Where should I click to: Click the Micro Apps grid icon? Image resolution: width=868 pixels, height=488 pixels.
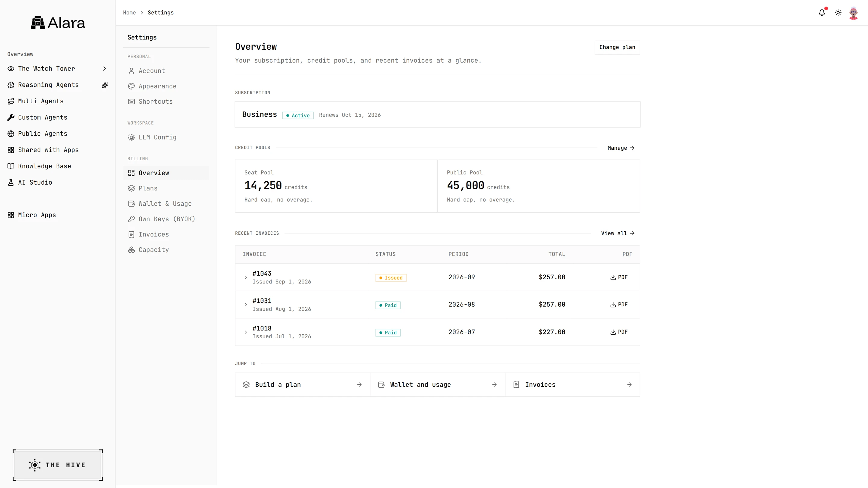pyautogui.click(x=11, y=215)
